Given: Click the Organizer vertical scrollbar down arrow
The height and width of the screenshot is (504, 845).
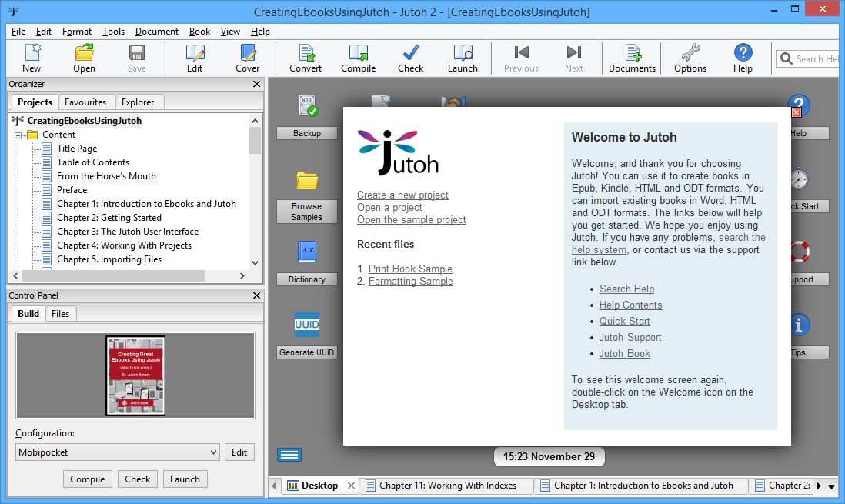Looking at the screenshot, I should click(x=255, y=263).
